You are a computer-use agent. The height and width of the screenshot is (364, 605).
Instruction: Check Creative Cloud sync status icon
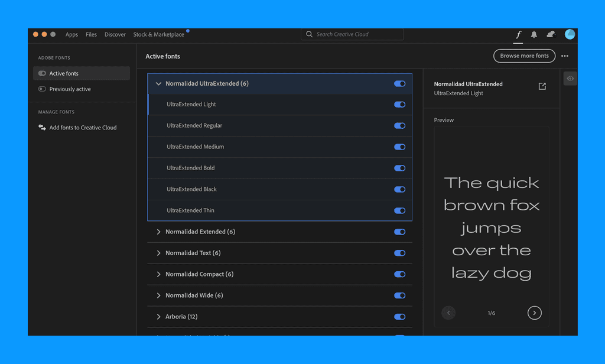(x=551, y=35)
